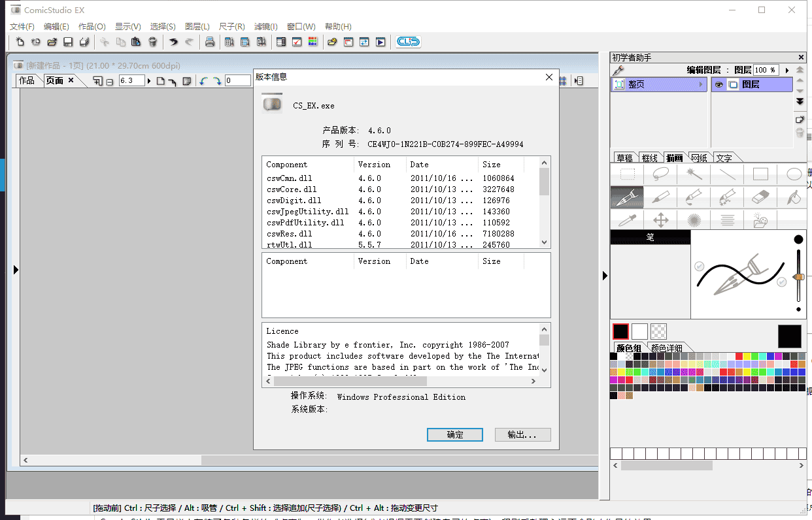This screenshot has width=812, height=520.
Task: Activate the Move tool
Action: [x=660, y=220]
